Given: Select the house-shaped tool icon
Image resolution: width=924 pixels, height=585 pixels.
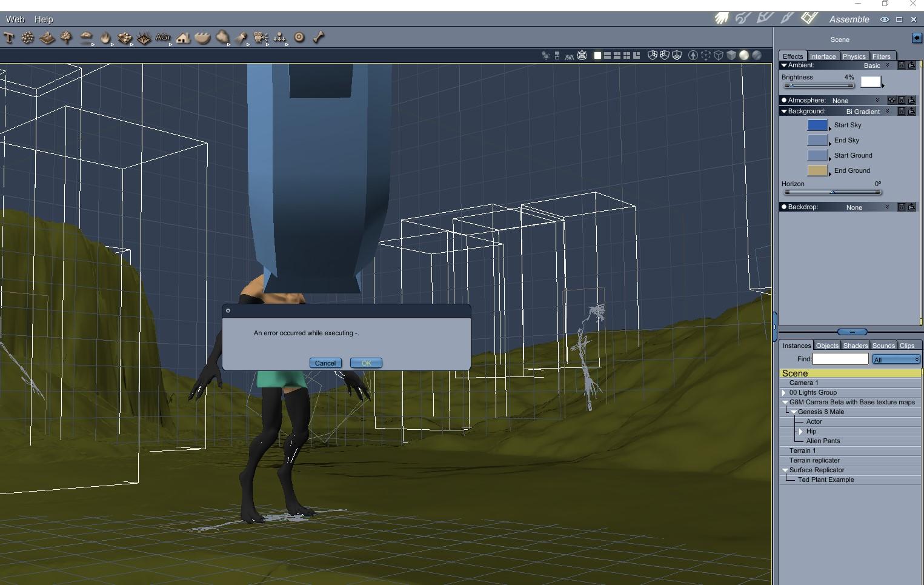Looking at the screenshot, I should (x=182, y=38).
